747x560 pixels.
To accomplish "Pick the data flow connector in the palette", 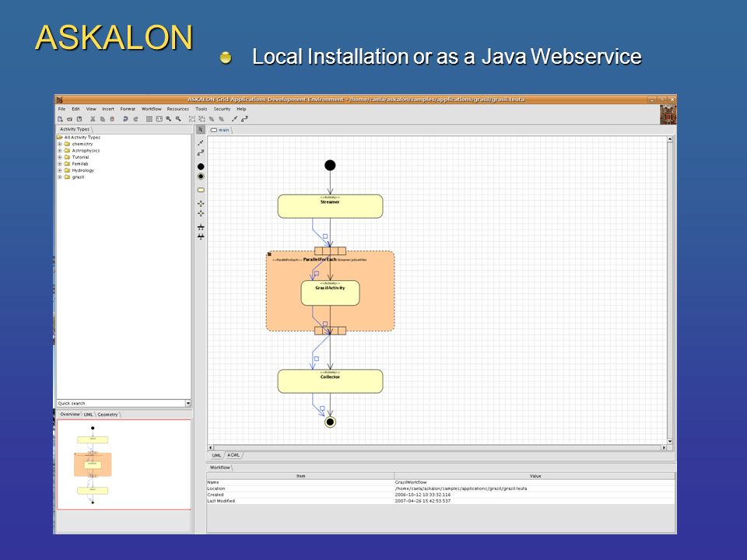I will coord(201,153).
